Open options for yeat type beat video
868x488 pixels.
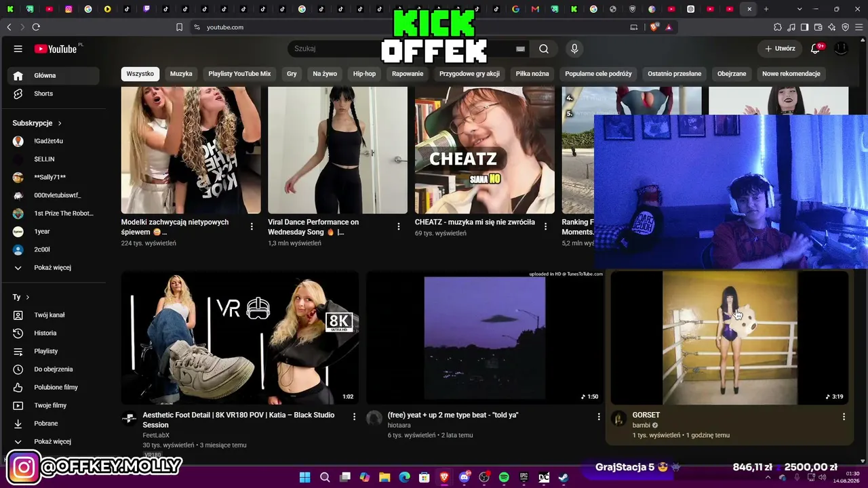coord(599,416)
